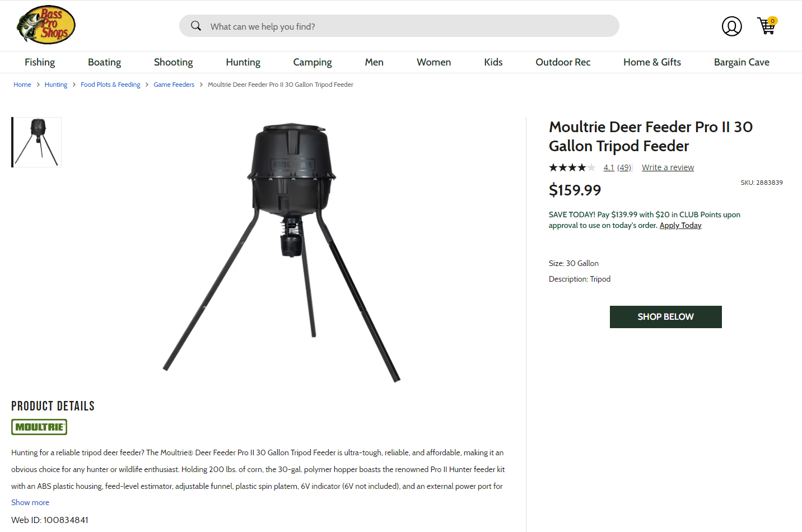Screen dimensions: 802x532
Task: Open the user account icon
Action: pos(731,26)
